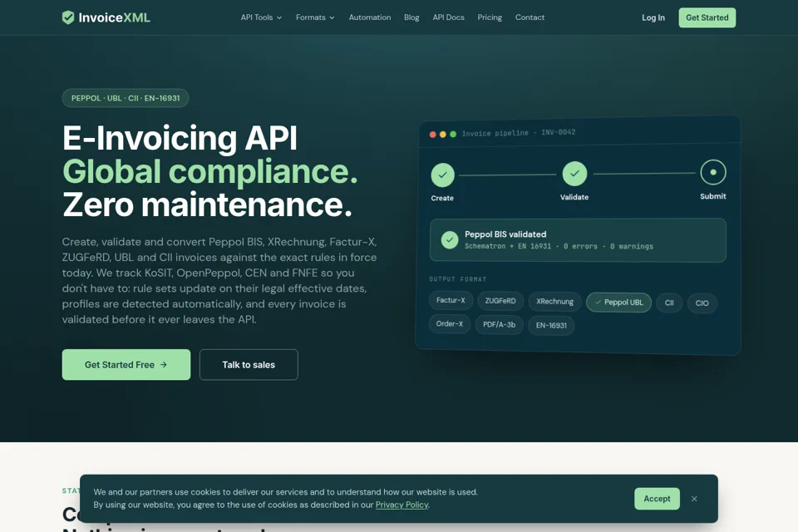
Task: Click the red dot in pipeline window
Action: [432, 135]
